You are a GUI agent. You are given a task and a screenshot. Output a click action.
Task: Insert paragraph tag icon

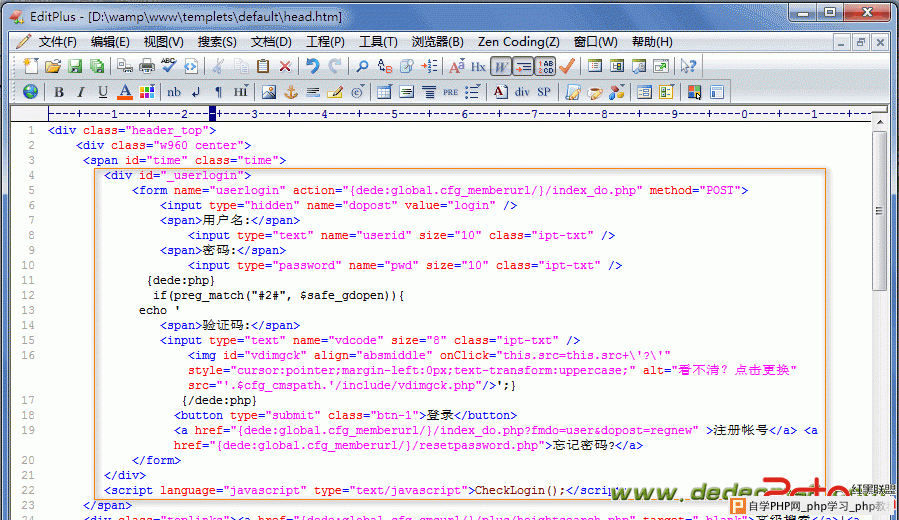[x=218, y=92]
